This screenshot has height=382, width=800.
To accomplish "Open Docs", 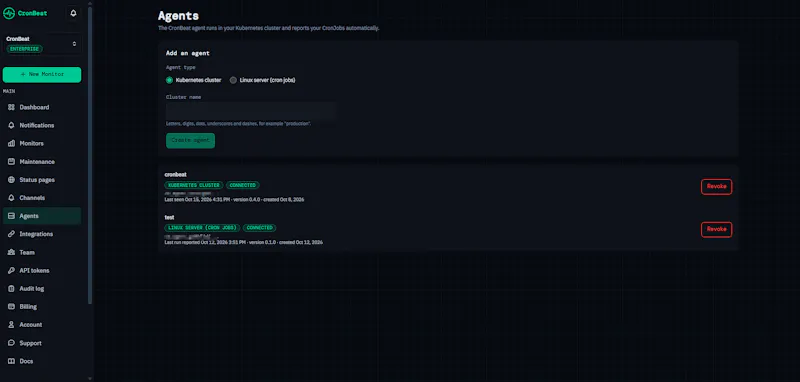I will pyautogui.click(x=42, y=361).
